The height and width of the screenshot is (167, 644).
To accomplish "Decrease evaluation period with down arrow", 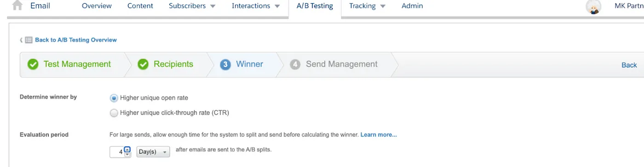I will (x=127, y=155).
